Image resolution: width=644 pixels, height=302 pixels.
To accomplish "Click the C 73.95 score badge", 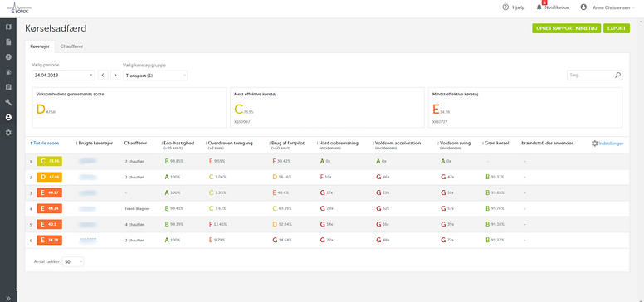I will tap(50, 161).
